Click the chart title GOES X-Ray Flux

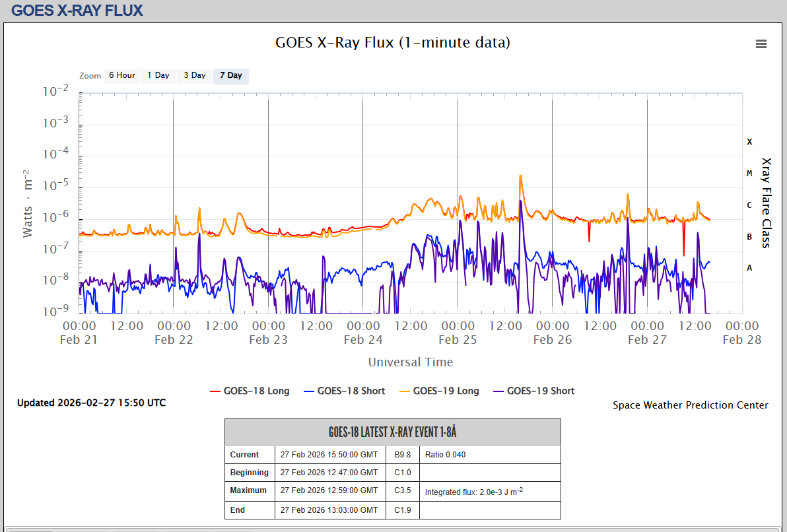[393, 43]
